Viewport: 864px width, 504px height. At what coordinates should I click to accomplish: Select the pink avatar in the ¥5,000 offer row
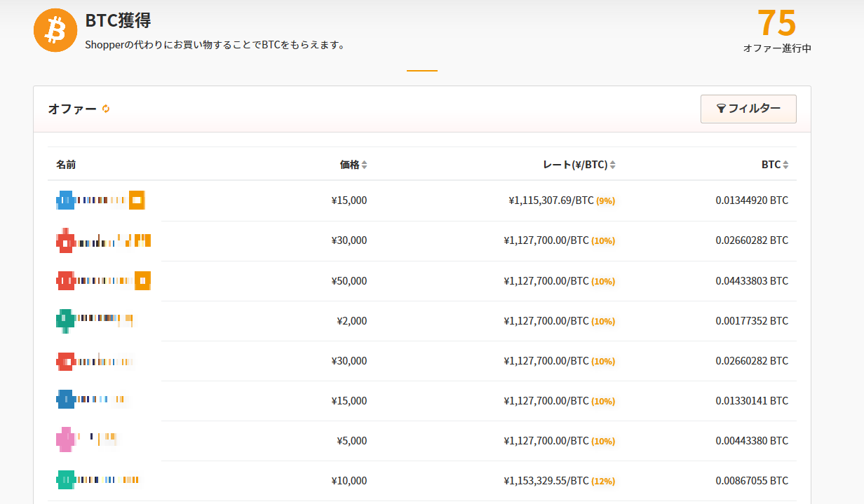click(65, 440)
